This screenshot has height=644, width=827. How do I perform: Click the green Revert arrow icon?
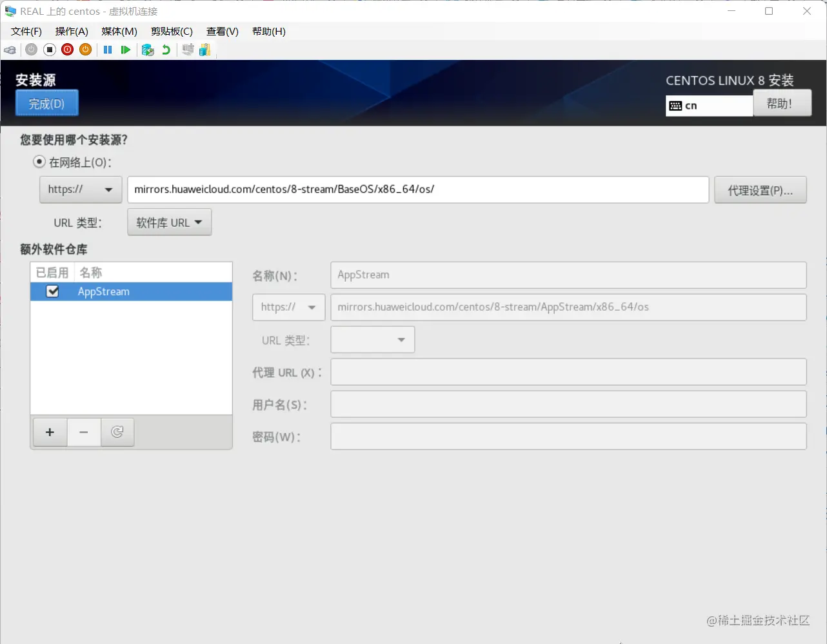coord(166,50)
